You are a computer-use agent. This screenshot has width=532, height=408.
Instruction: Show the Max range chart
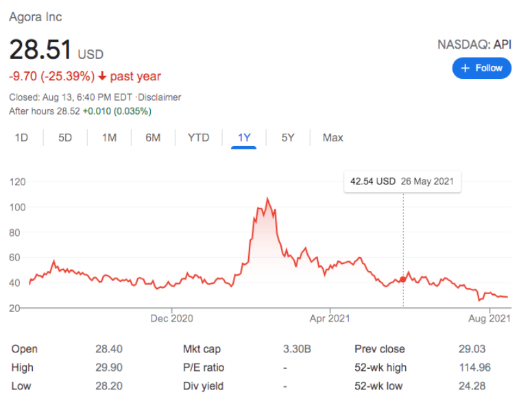[x=332, y=138]
